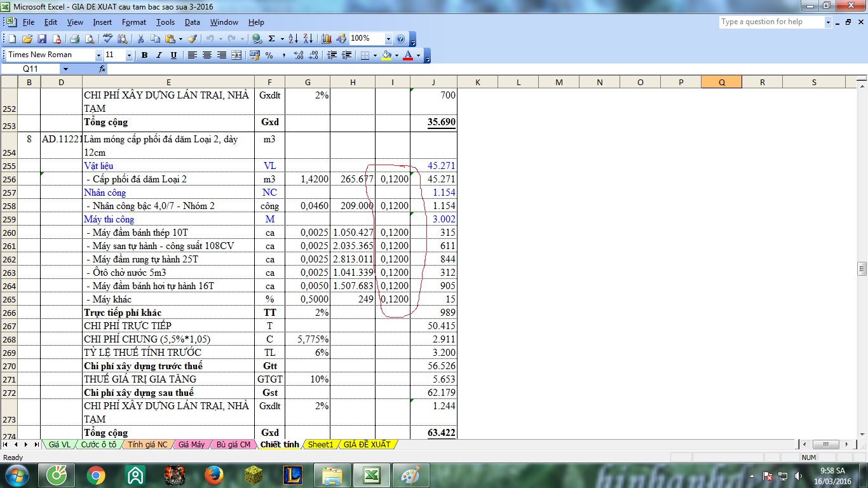Toggle Underline formatting
This screenshot has width=868, height=488.
point(173,55)
